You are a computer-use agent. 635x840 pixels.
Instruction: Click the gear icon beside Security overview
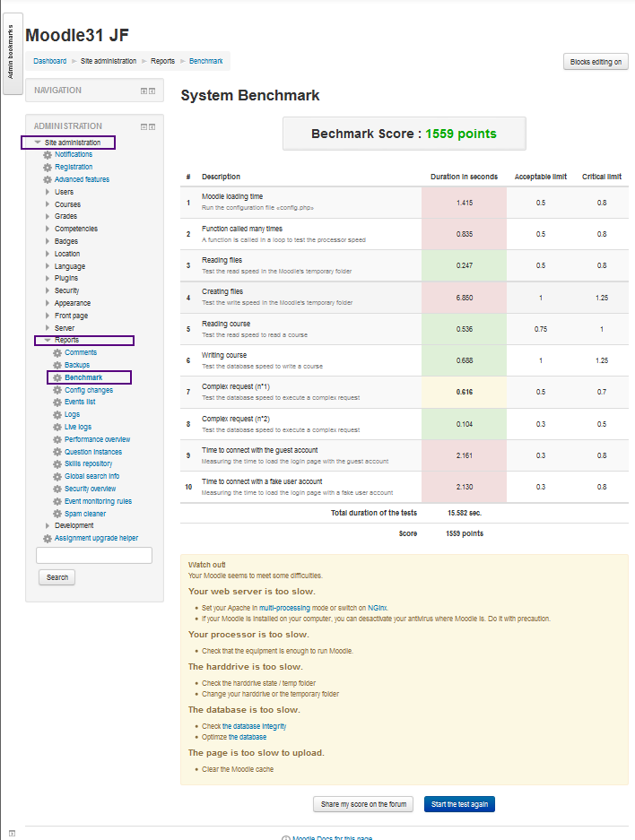[x=57, y=489]
